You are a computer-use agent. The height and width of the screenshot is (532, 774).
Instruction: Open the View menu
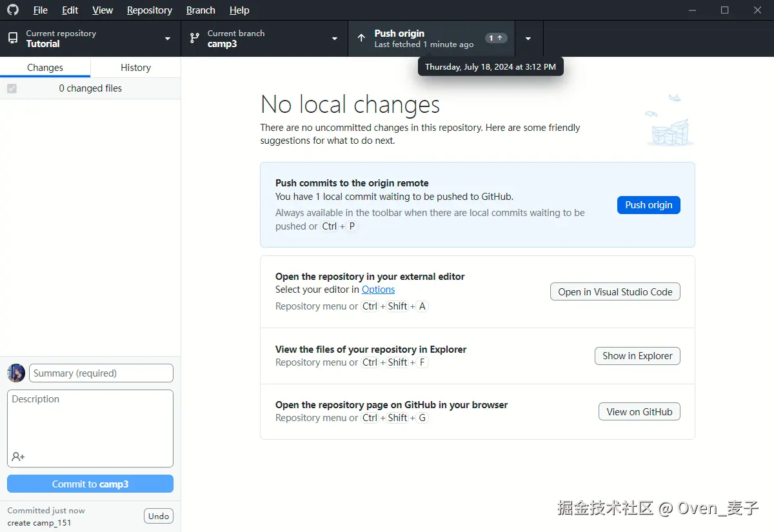click(x=103, y=10)
